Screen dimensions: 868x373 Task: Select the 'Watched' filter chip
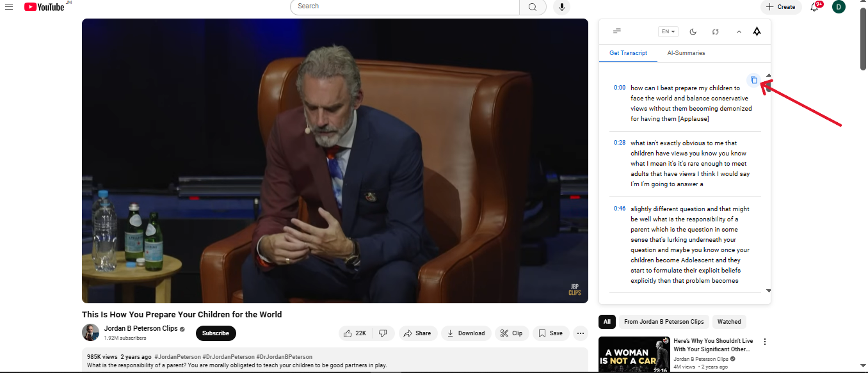pyautogui.click(x=729, y=322)
